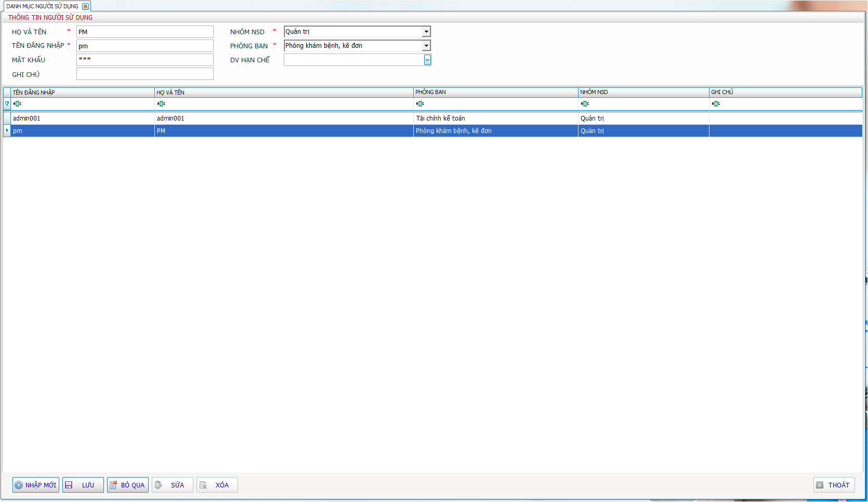Viewport: 868px width, 502px height.
Task: Select the admin001 login name cell
Action: 83,118
